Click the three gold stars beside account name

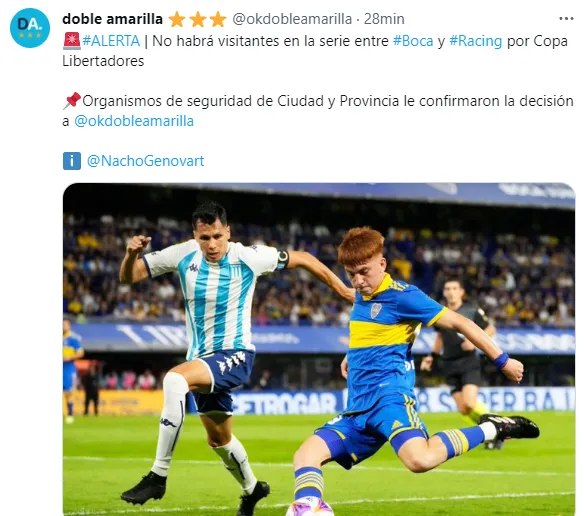click(197, 19)
